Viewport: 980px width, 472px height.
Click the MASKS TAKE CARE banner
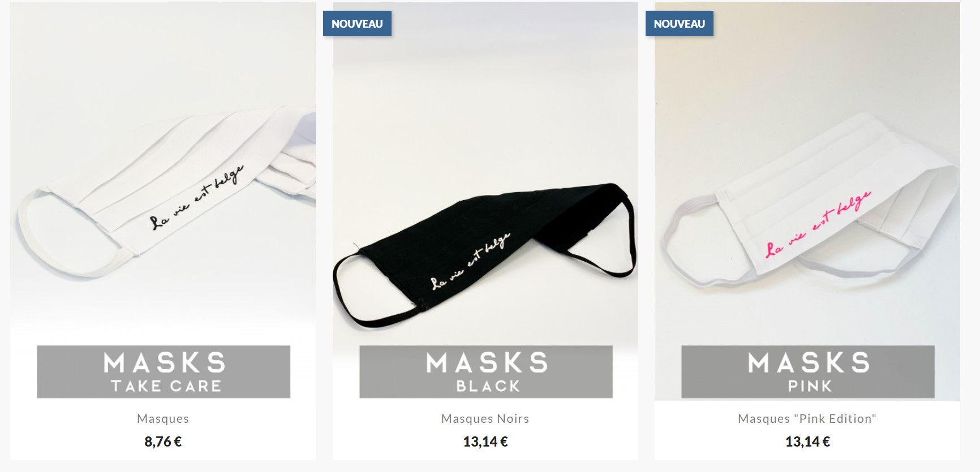(x=164, y=372)
